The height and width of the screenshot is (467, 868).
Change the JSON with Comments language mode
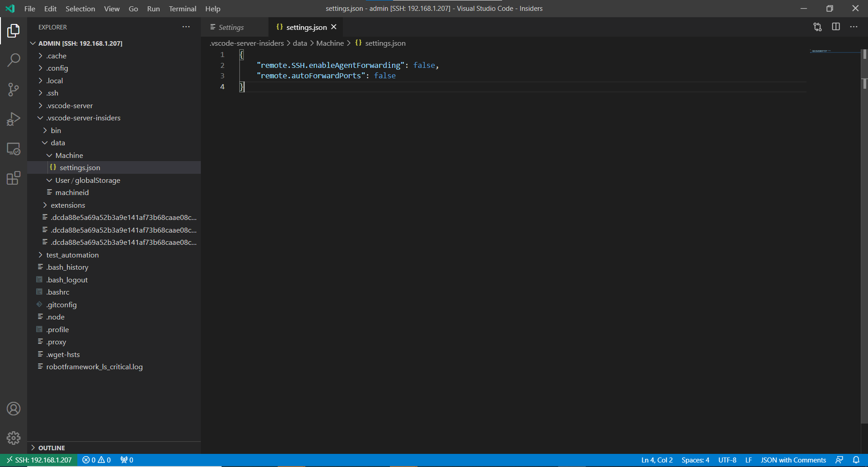pos(793,460)
